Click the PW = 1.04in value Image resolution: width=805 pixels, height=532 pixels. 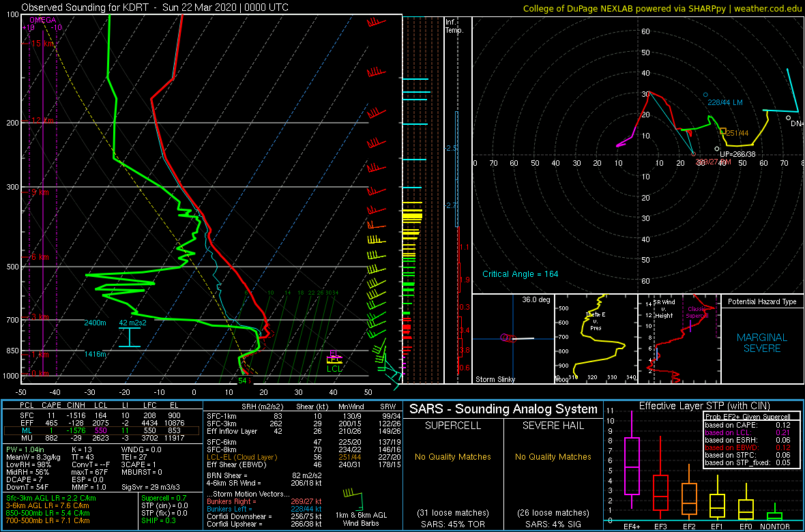click(24, 450)
